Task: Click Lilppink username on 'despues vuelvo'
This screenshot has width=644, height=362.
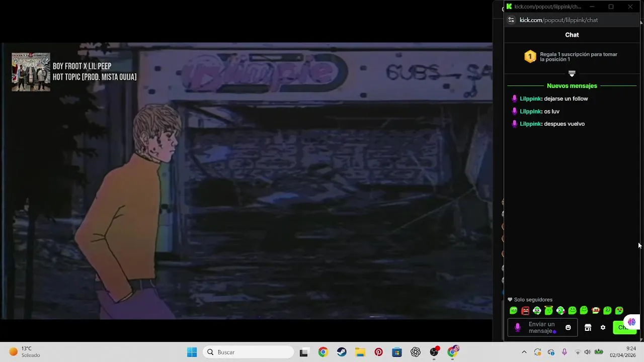Action: 530,124
